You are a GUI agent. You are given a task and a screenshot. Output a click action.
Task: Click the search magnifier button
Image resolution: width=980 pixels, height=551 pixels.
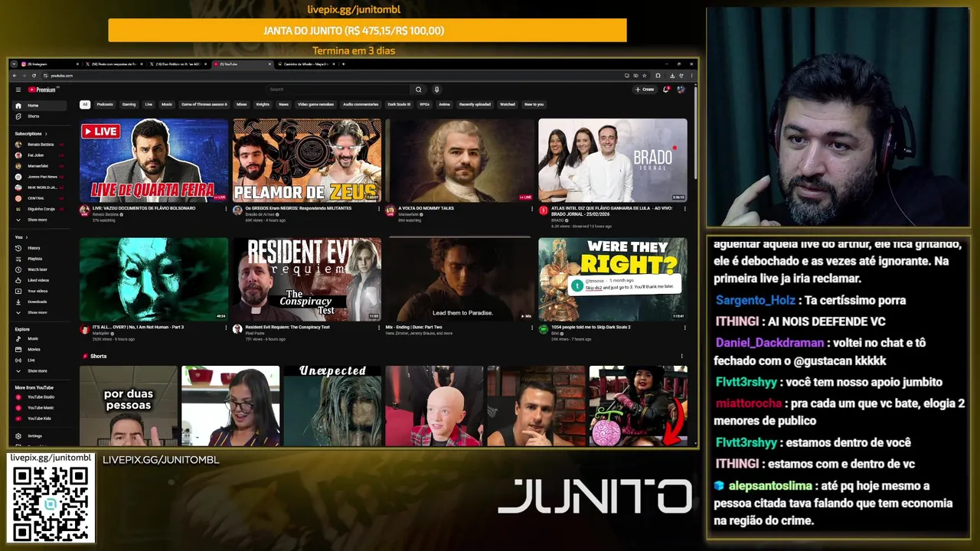point(418,90)
